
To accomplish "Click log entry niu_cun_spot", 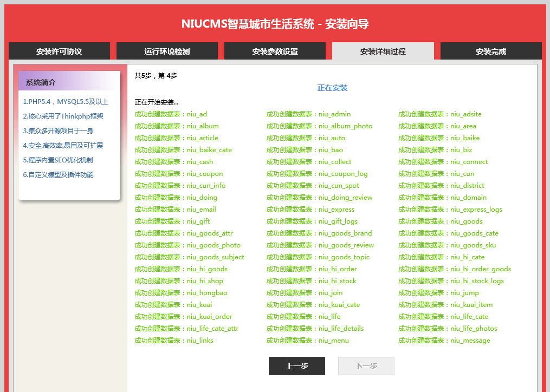I will pos(313,186).
